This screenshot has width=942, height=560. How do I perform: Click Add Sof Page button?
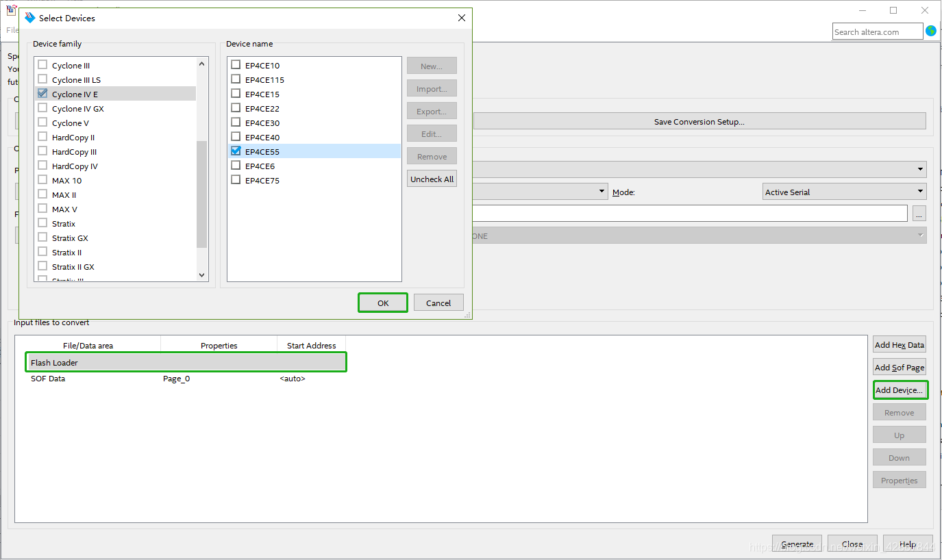900,367
